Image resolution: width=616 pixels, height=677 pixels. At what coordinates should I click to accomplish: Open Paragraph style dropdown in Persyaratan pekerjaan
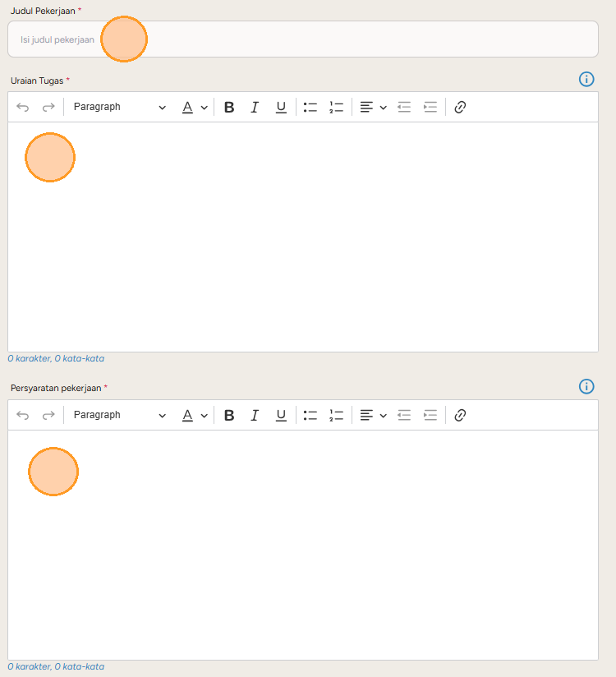pyautogui.click(x=119, y=415)
